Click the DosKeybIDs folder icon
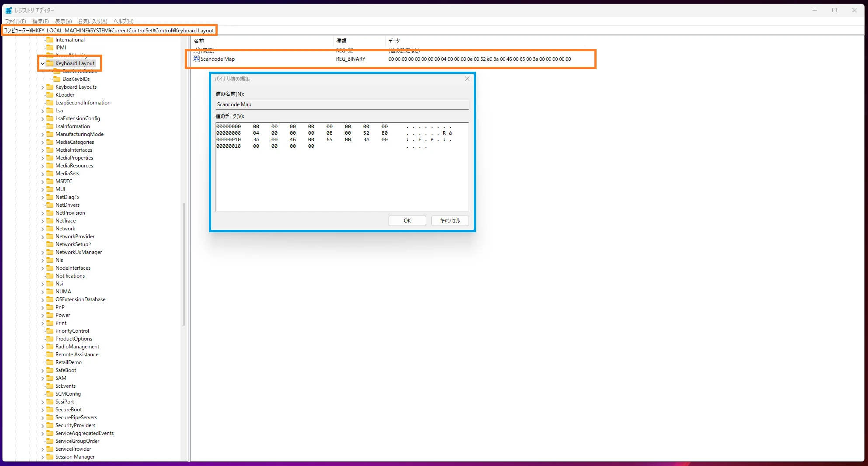 57,79
